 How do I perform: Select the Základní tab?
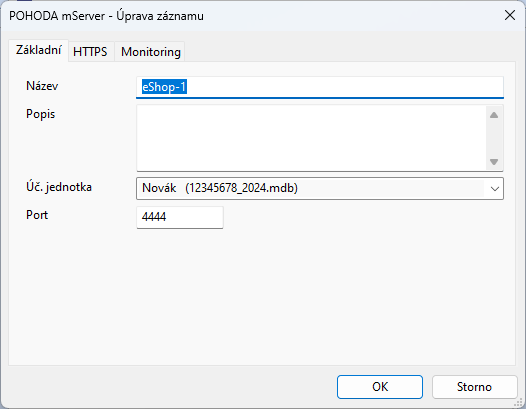point(39,50)
